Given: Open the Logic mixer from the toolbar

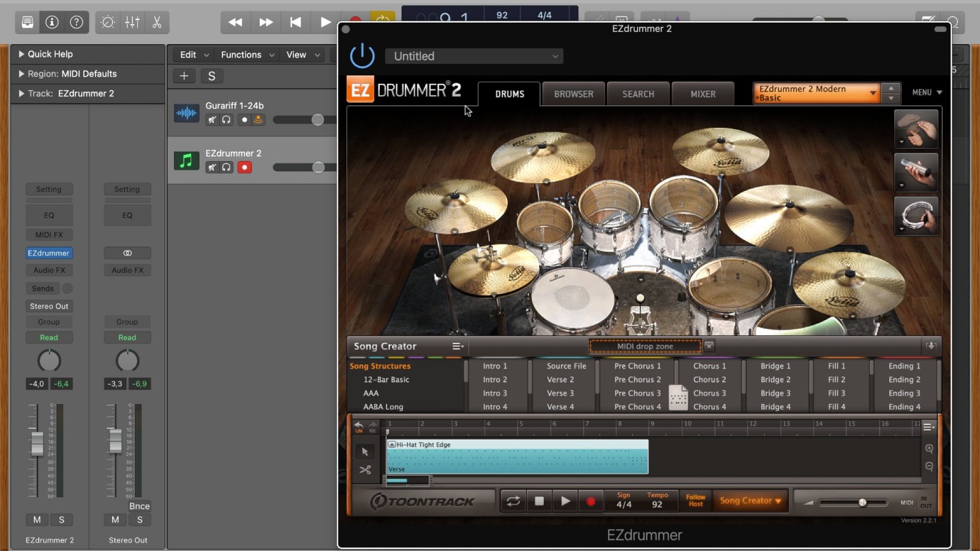Looking at the screenshot, I should [x=132, y=23].
